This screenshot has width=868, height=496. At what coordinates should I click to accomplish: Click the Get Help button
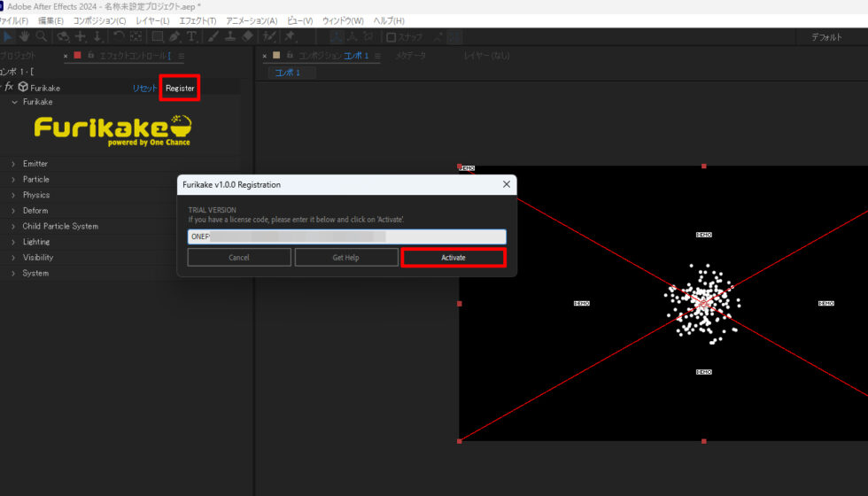(346, 257)
